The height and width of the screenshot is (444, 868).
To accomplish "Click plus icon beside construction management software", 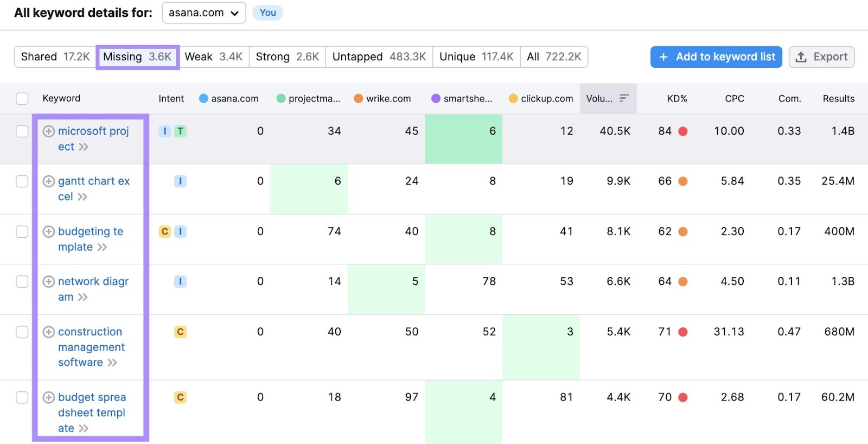I will (49, 332).
